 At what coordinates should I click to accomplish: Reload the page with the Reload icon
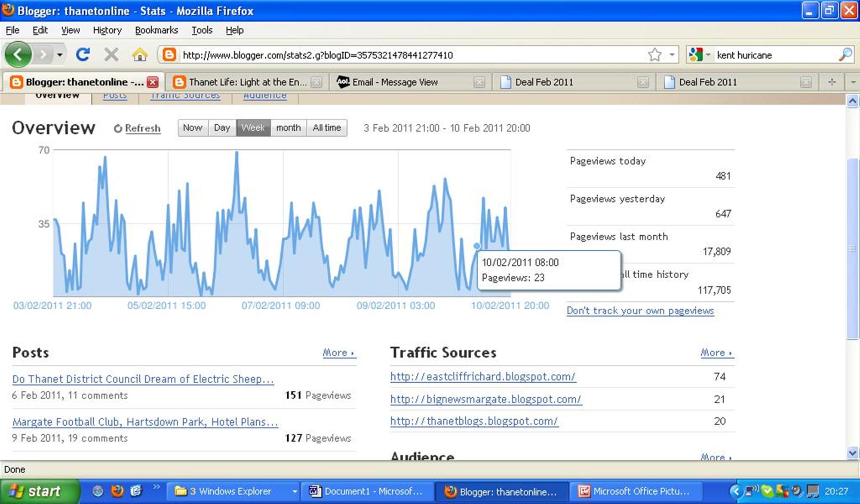tap(83, 55)
